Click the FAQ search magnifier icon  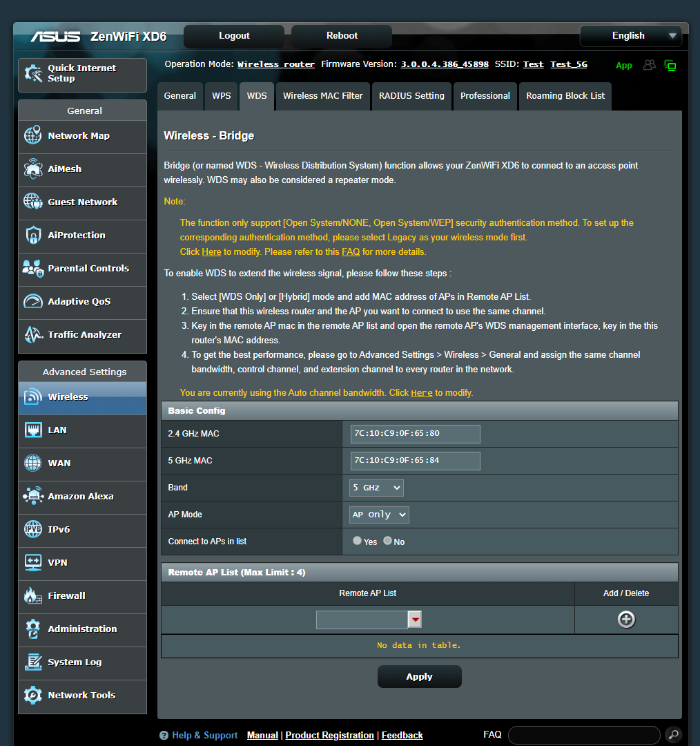click(673, 734)
